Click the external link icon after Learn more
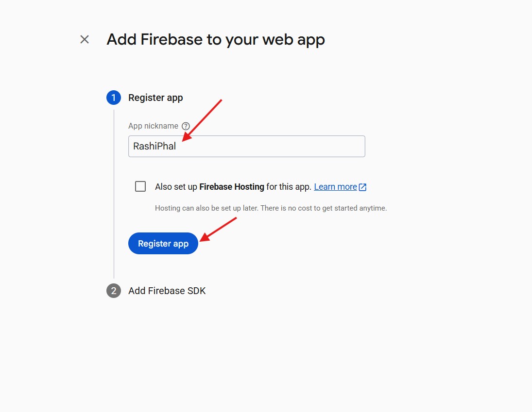The width and height of the screenshot is (532, 412). coord(362,187)
